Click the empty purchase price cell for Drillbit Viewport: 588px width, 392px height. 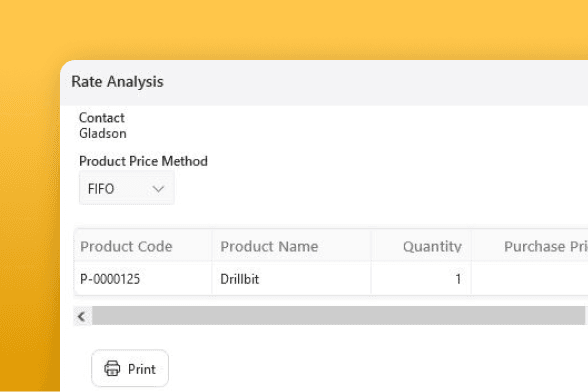pos(530,279)
